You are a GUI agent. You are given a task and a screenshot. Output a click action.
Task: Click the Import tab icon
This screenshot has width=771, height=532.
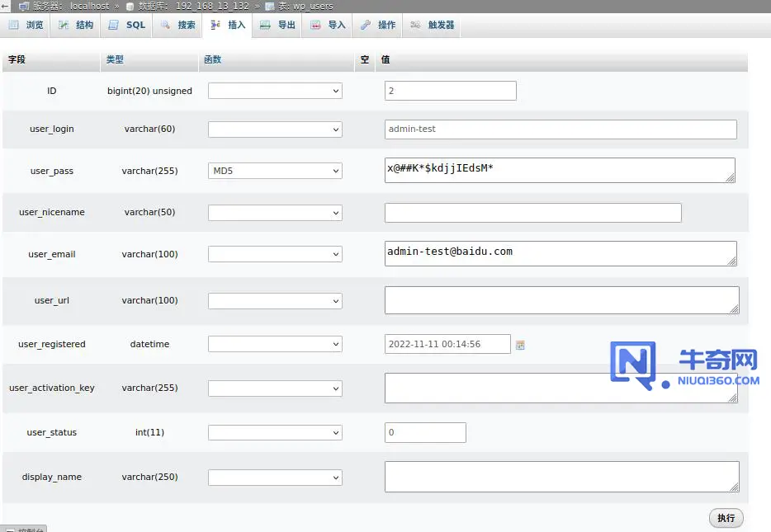(x=315, y=25)
